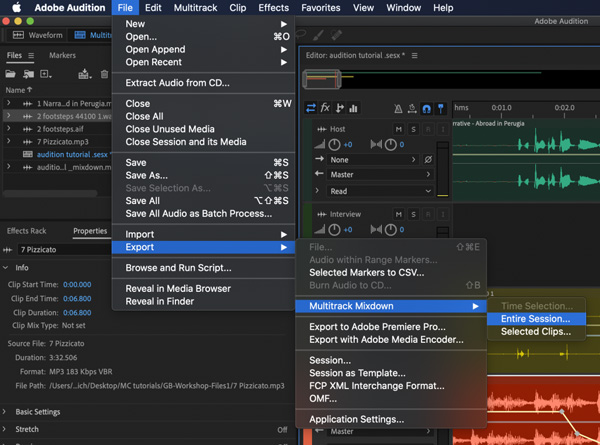Expand the Stretch section
The image size is (600, 445).
[x=5, y=429]
